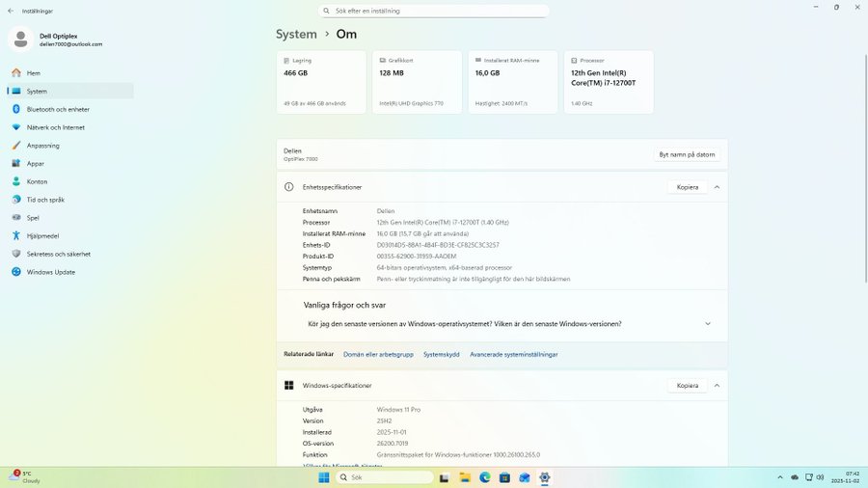This screenshot has height=488, width=868.
Task: Expand the Windows version FAQ question
Action: coord(707,324)
